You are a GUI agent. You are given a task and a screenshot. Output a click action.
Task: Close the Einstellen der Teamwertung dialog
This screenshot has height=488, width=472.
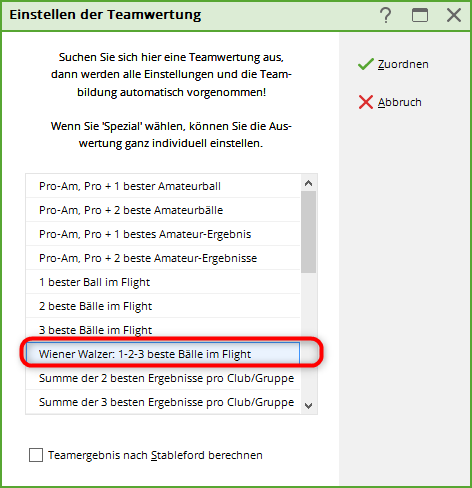[x=454, y=15]
